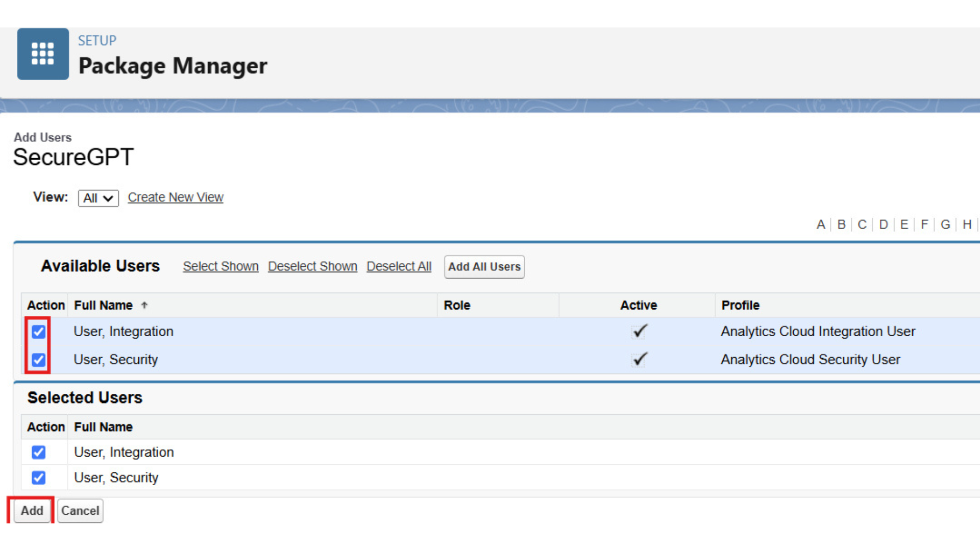Filter users by letter C

tap(862, 224)
